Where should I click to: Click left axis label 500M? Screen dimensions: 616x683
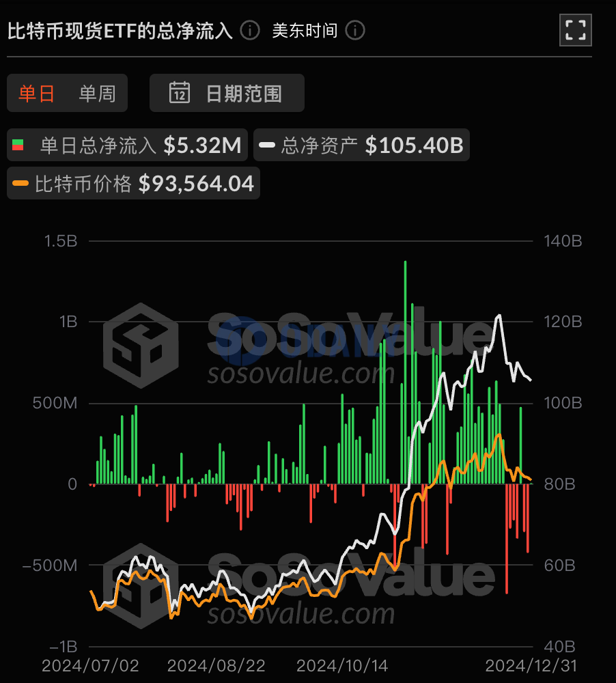pyautogui.click(x=55, y=403)
